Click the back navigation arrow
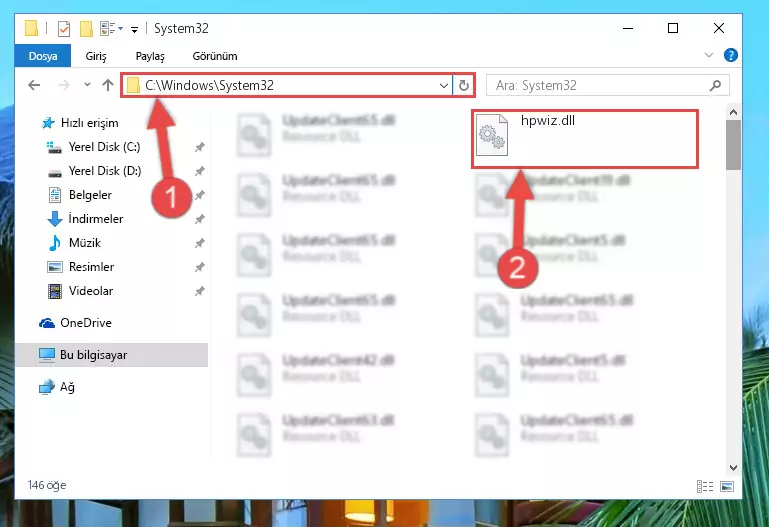769x527 pixels. click(34, 85)
